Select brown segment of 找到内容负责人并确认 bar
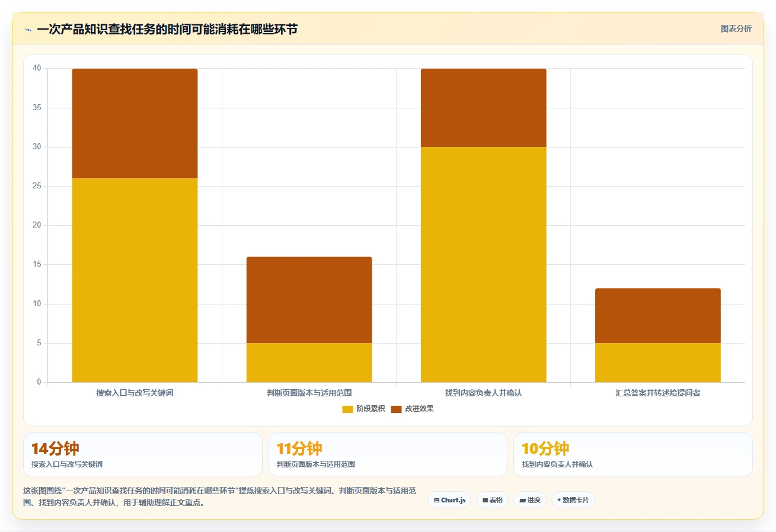 coord(483,108)
